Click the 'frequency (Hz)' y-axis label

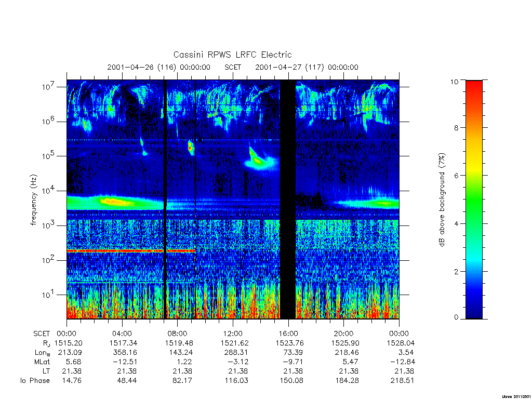[x=33, y=200]
